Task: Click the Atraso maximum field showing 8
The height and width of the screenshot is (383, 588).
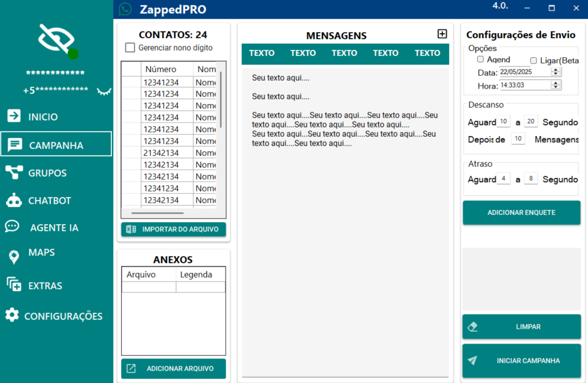Action: (531, 179)
